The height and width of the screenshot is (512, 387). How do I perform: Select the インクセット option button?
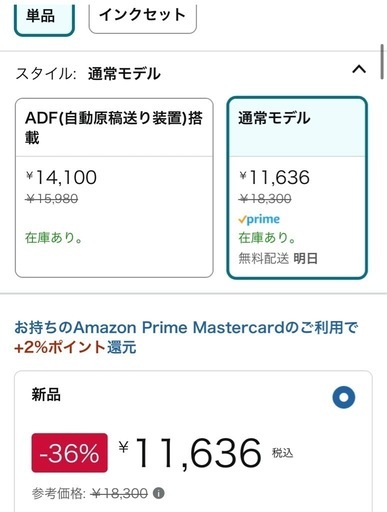tap(143, 17)
